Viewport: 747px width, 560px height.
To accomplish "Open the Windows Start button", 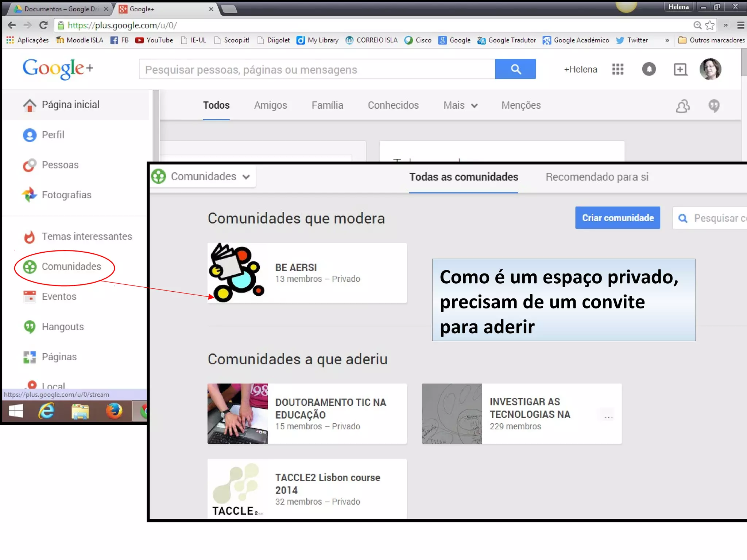I will [x=16, y=411].
